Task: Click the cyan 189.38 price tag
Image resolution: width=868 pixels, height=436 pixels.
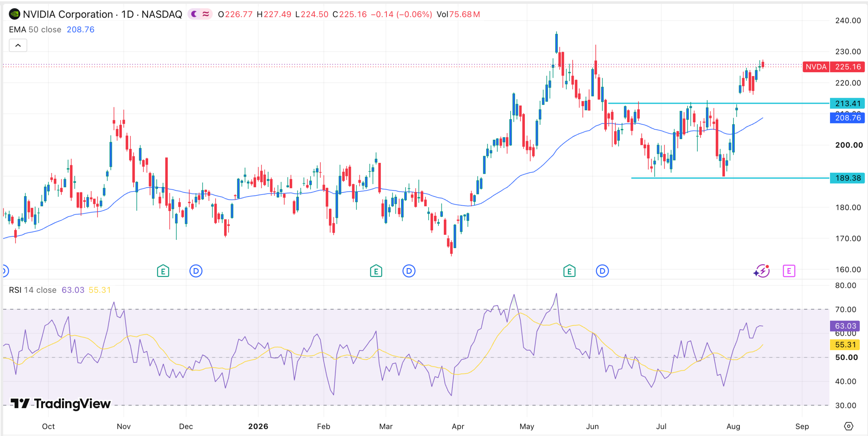Action: [x=847, y=178]
